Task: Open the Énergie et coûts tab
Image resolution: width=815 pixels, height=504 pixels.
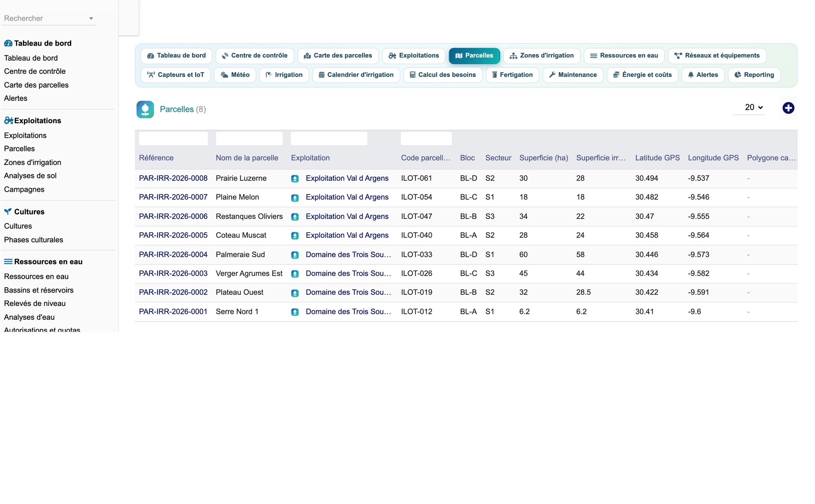Action: (642, 75)
